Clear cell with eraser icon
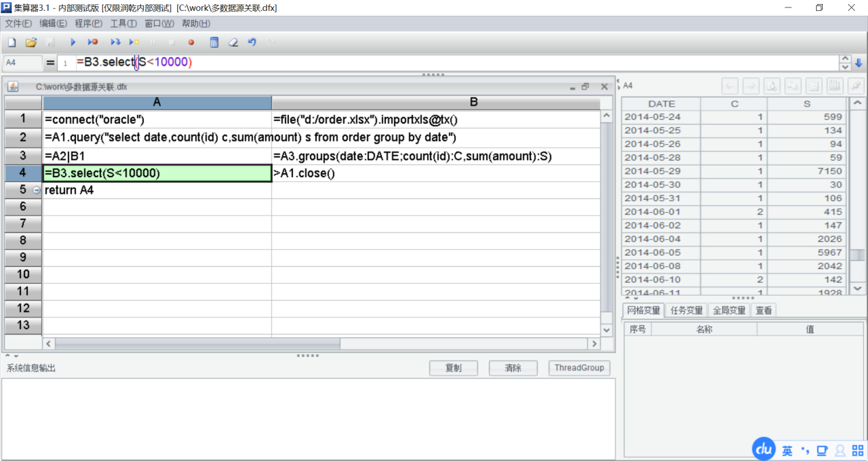This screenshot has height=461, width=868. point(233,42)
